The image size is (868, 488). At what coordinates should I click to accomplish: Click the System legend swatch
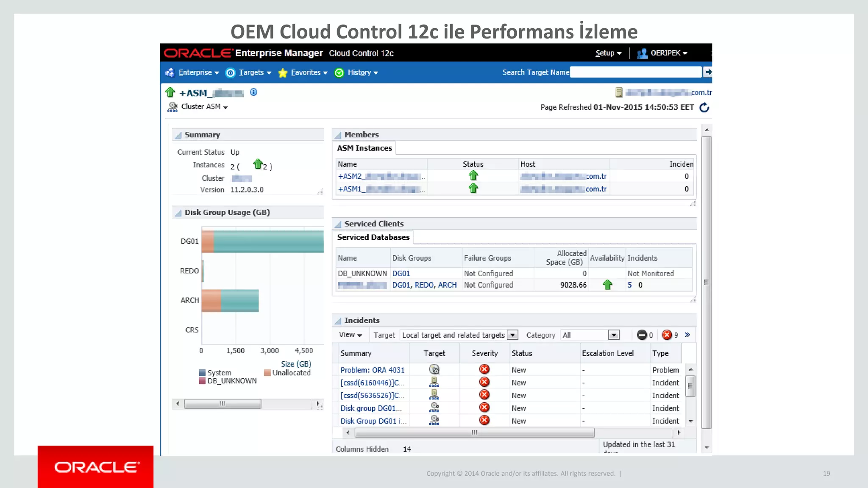[202, 373]
